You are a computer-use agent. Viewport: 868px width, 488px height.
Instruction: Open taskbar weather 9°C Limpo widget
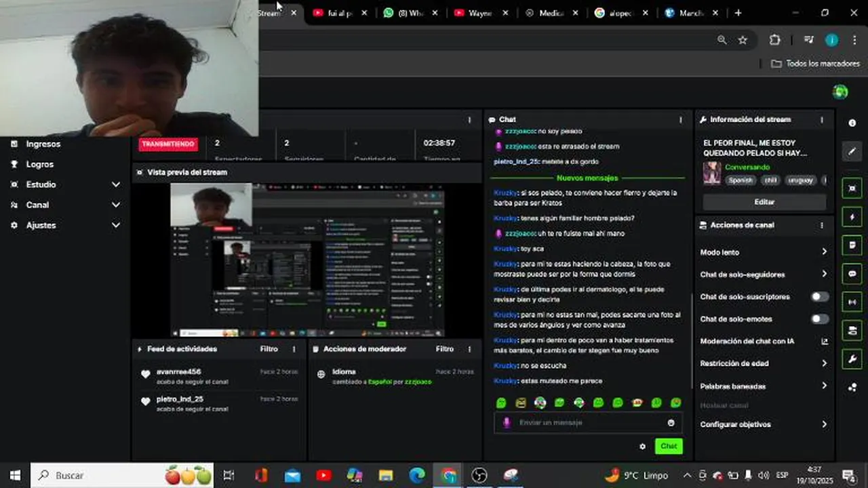(x=637, y=475)
